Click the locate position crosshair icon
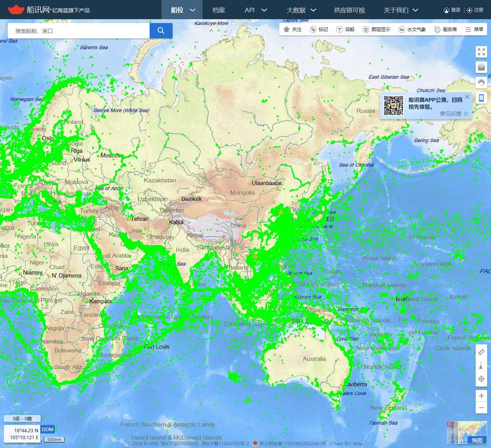 pyautogui.click(x=481, y=379)
